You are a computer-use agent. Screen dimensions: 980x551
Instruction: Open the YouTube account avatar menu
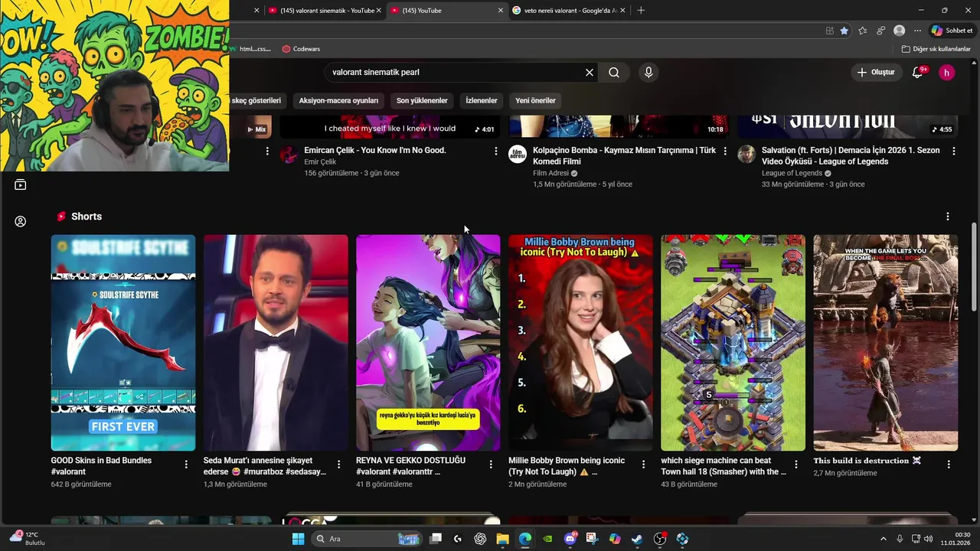(x=947, y=73)
